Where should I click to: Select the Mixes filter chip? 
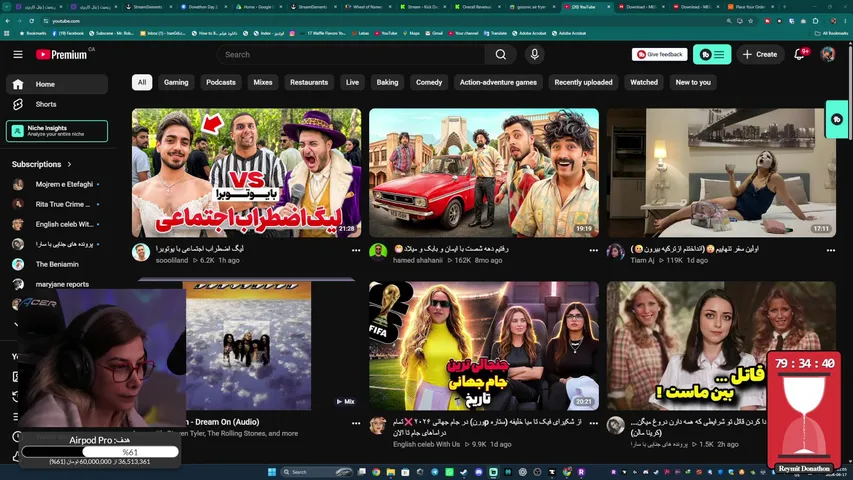263,82
